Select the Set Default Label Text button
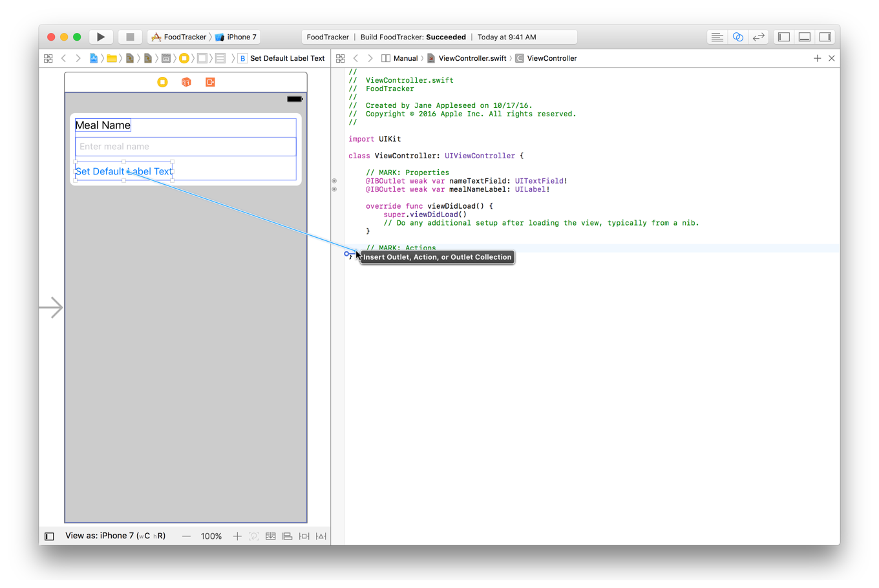This screenshot has height=588, width=879. 124,171
